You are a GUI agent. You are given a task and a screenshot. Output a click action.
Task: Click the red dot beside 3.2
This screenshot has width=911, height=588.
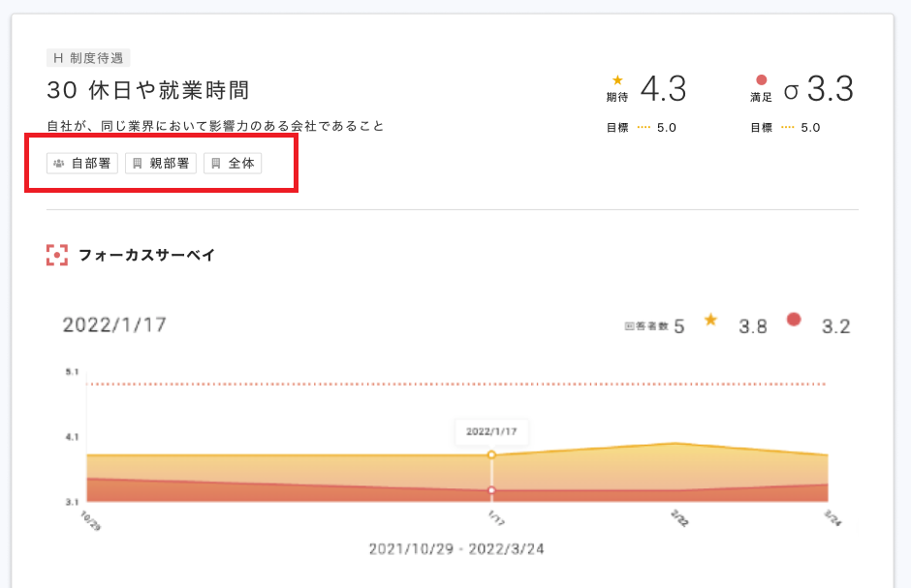(x=794, y=320)
